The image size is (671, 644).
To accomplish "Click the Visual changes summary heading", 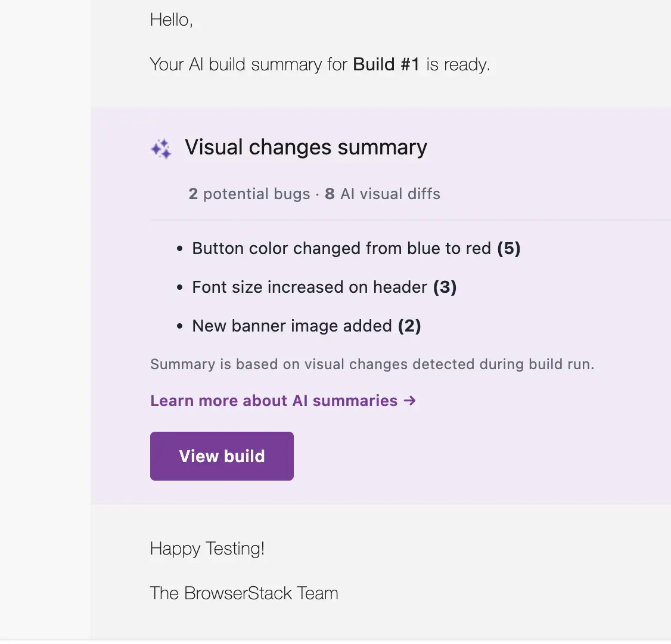I will point(306,147).
